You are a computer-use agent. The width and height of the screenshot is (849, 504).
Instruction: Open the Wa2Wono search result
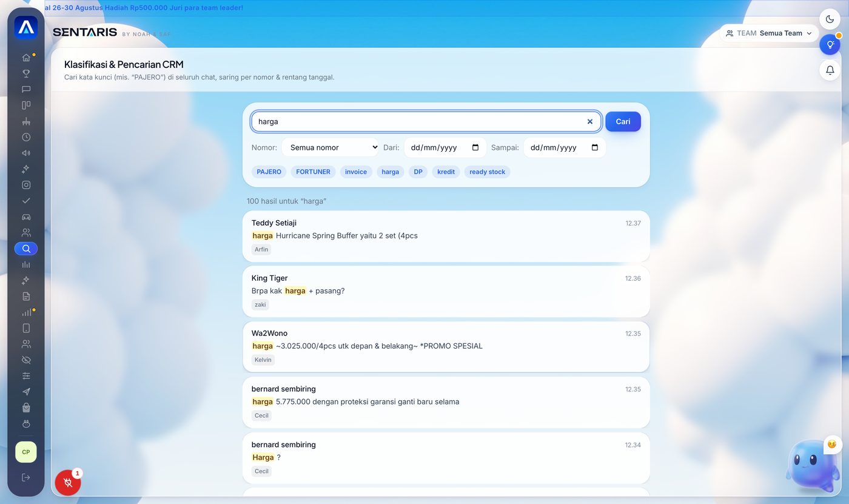click(446, 347)
